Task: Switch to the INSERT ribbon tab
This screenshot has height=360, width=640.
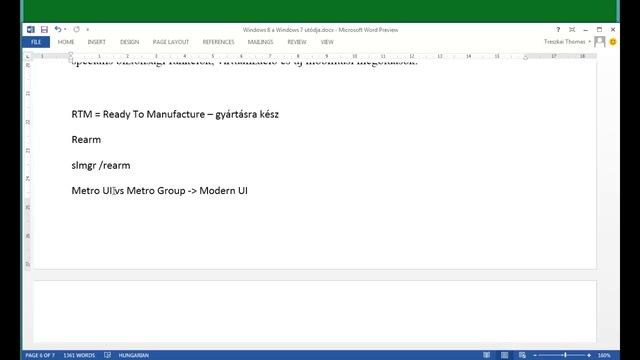Action: (x=96, y=42)
